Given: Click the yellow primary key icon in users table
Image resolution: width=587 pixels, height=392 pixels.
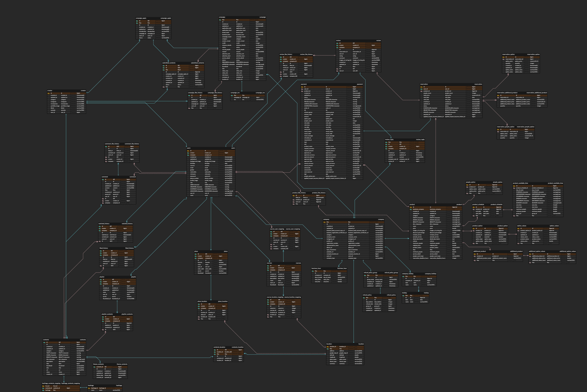Looking at the screenshot, I should point(188,151).
